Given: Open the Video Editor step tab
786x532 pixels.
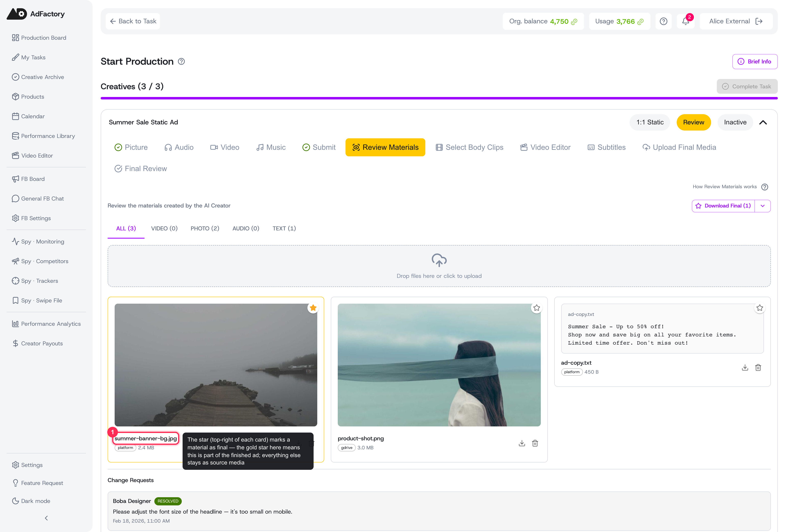Looking at the screenshot, I should point(545,147).
